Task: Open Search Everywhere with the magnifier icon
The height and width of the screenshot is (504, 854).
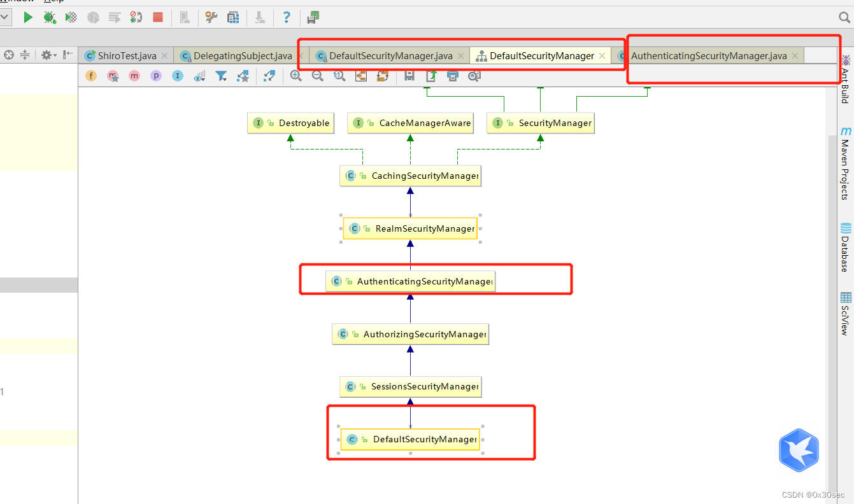Action: point(845,18)
